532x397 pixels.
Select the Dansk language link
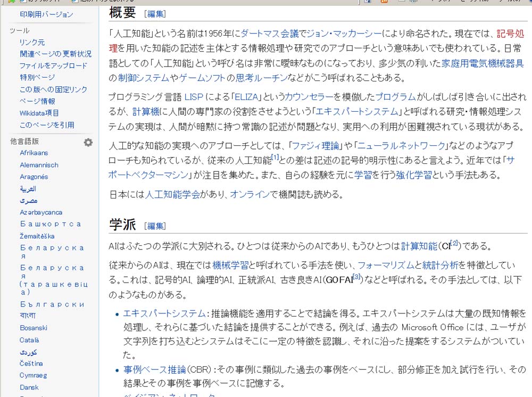[x=29, y=387]
